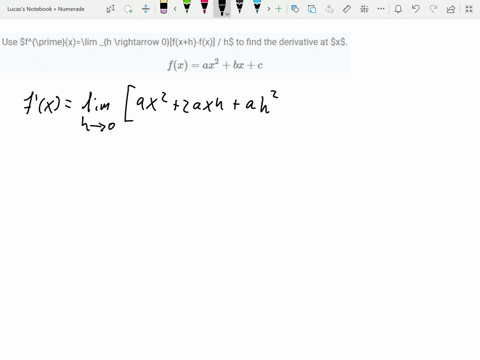The height and width of the screenshot is (360, 480).
Task: Pick the pink marker pen
Action: click(x=204, y=7)
